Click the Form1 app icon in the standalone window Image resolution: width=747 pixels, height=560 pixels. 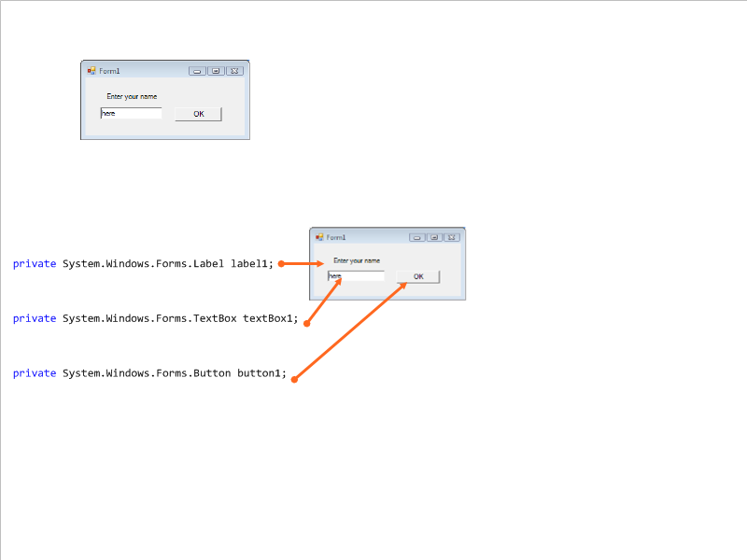click(92, 71)
